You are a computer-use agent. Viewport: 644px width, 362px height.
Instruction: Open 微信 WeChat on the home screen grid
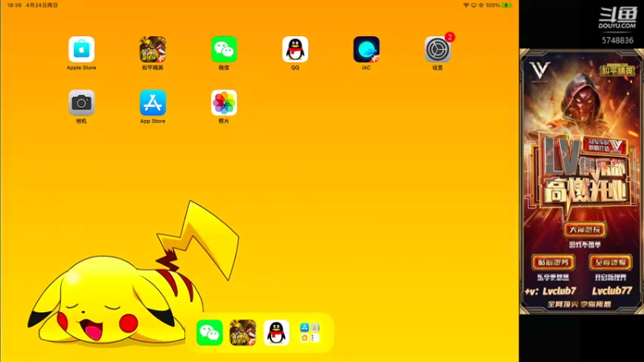(224, 49)
